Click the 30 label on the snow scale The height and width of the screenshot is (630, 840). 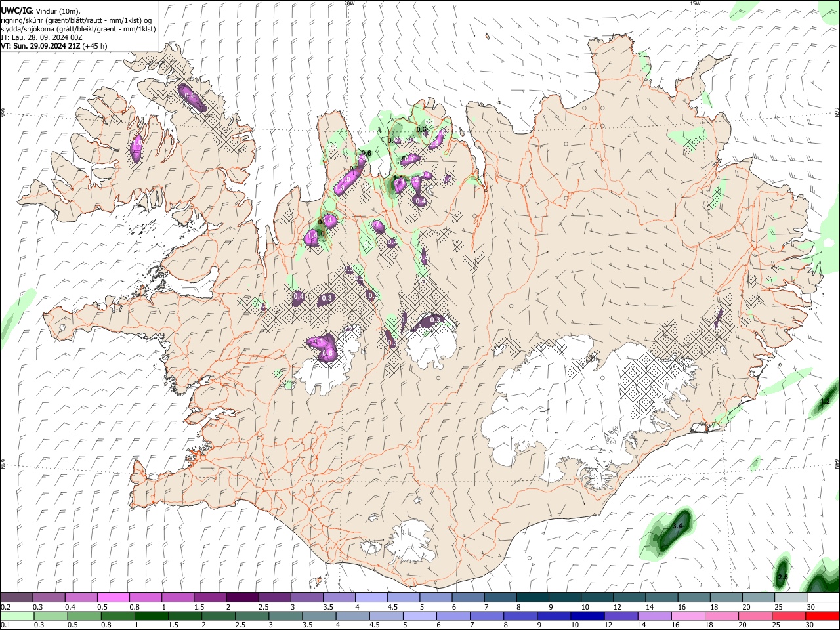[811, 607]
